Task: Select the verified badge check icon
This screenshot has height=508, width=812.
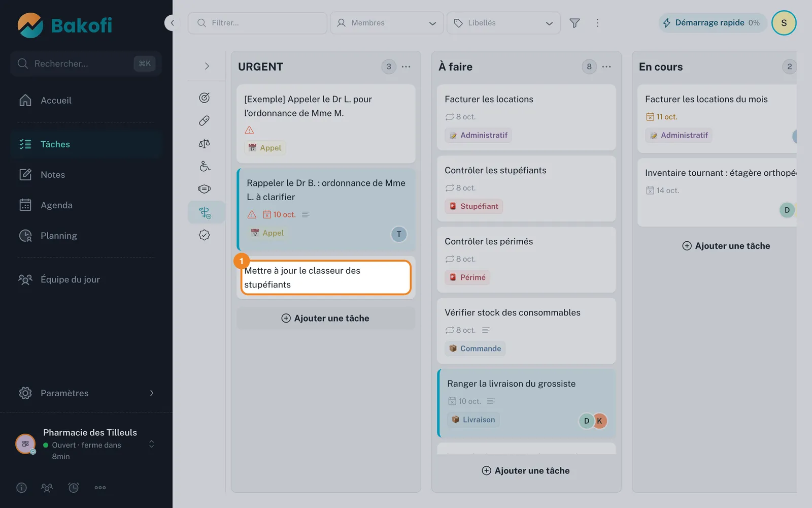Action: (x=205, y=235)
